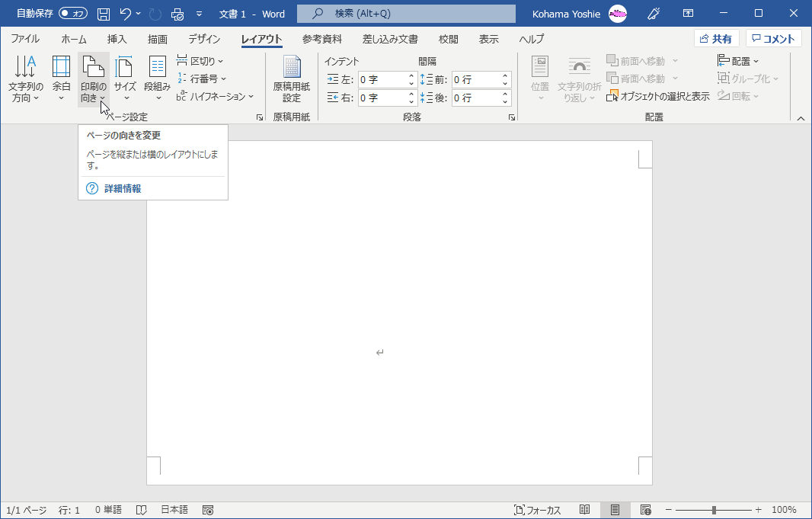Viewport: 812px width, 519px height.
Task: Increase spacing before with up stepper
Action: [x=505, y=76]
